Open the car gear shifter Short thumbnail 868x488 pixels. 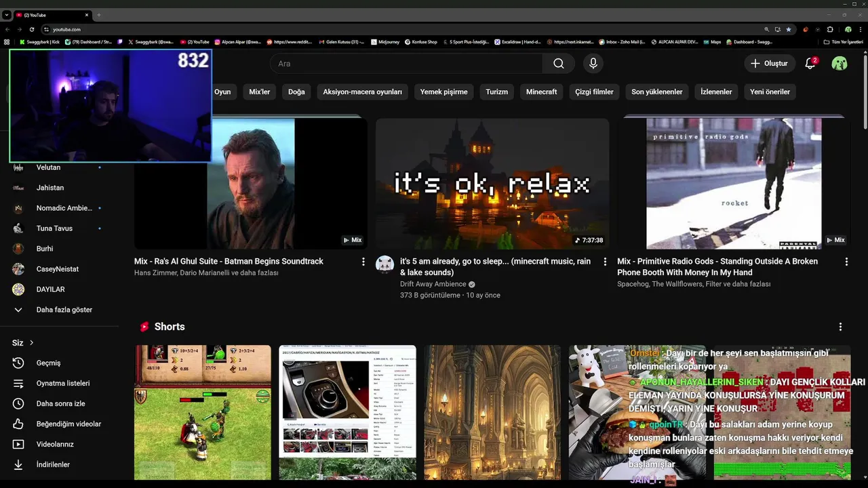click(347, 413)
